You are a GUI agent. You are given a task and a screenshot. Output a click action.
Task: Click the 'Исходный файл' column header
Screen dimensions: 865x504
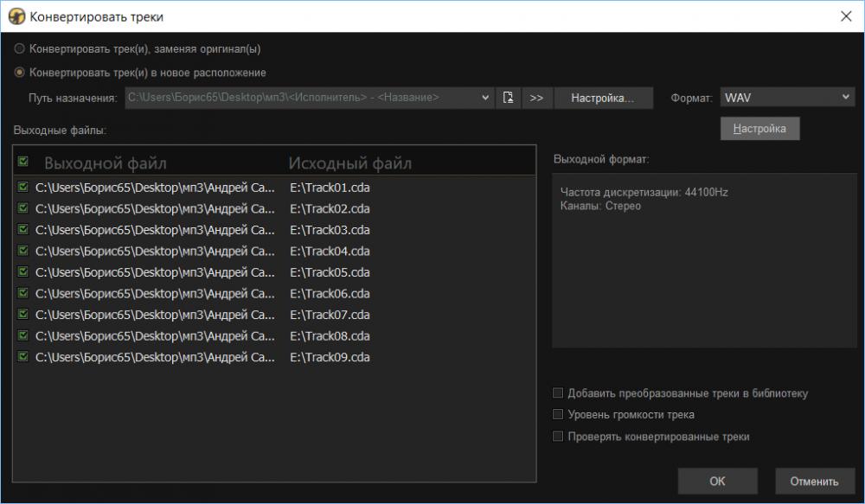pyautogui.click(x=349, y=163)
